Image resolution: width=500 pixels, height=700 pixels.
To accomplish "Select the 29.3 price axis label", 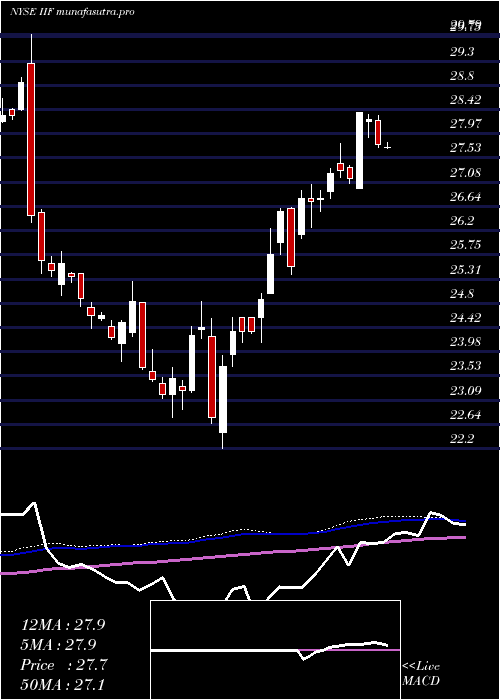I will (x=462, y=51).
